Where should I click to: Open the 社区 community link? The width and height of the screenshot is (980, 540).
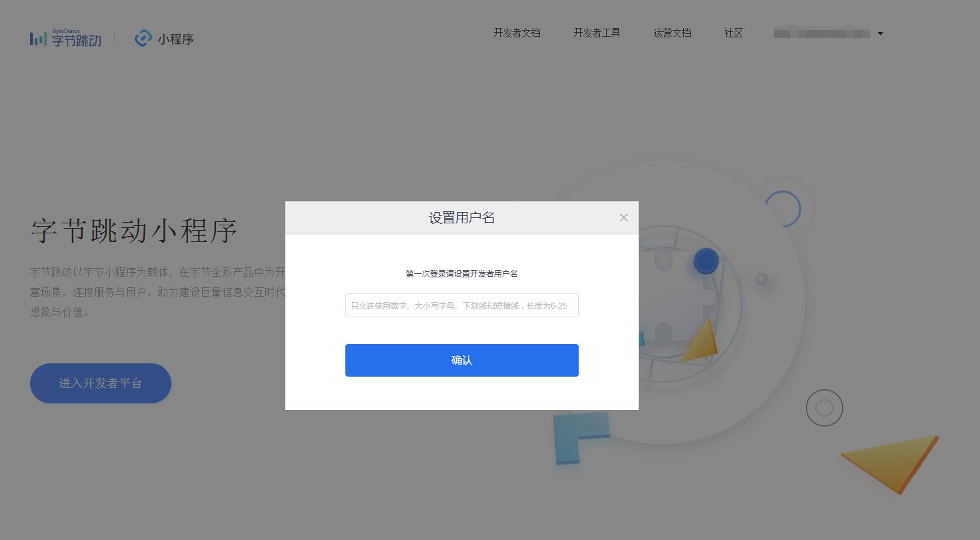point(733,33)
